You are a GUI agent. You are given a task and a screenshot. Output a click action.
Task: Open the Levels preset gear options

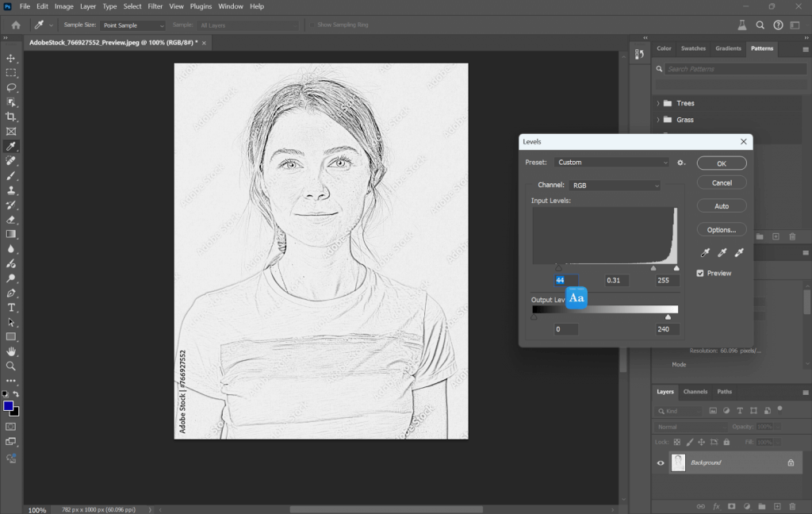[681, 163]
